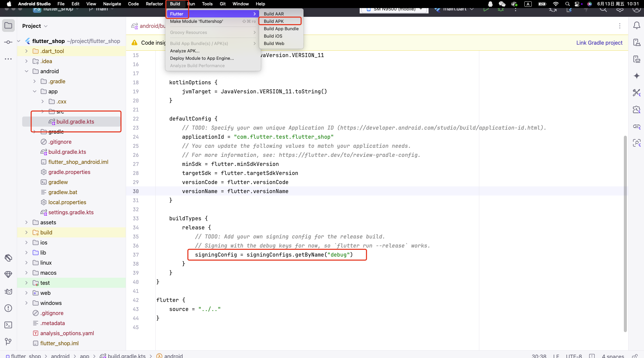This screenshot has width=644, height=358.
Task: Click the Wi-Fi icon in menu bar
Action: 556,4
